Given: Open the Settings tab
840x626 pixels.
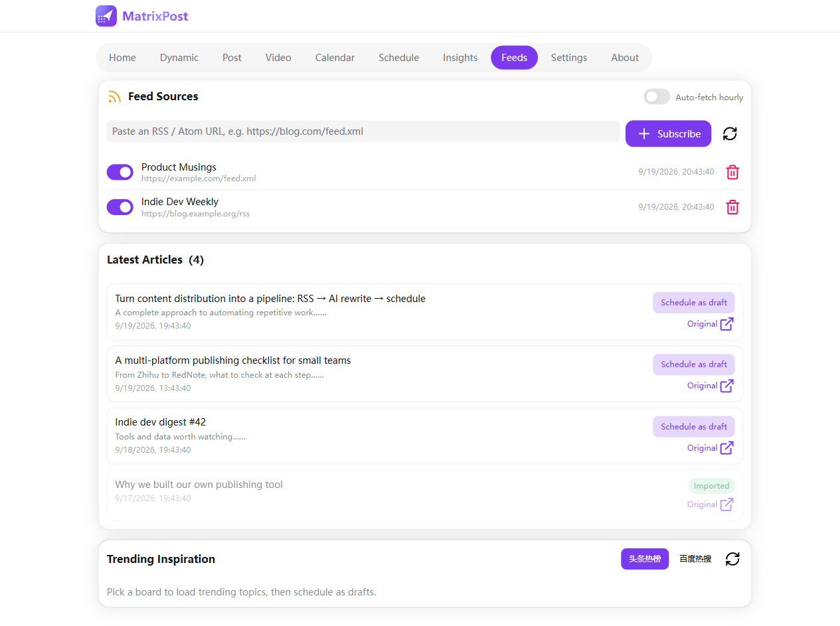Looking at the screenshot, I should click(569, 58).
